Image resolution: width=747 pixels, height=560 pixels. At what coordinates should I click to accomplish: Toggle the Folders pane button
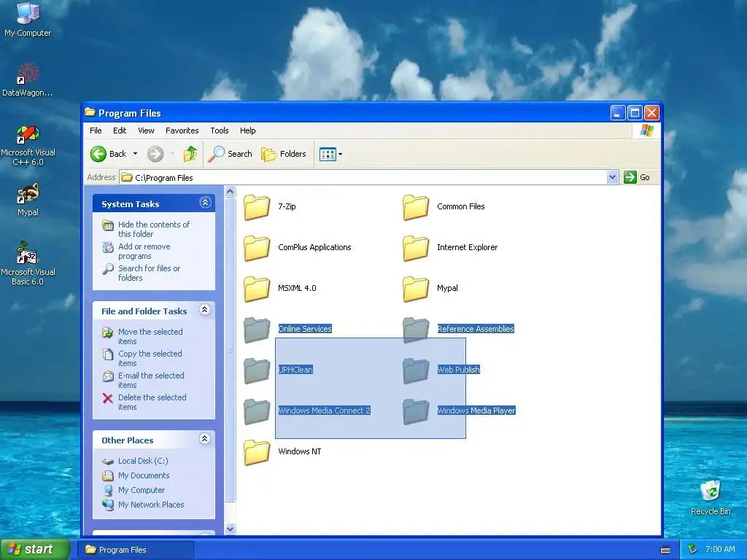click(284, 154)
